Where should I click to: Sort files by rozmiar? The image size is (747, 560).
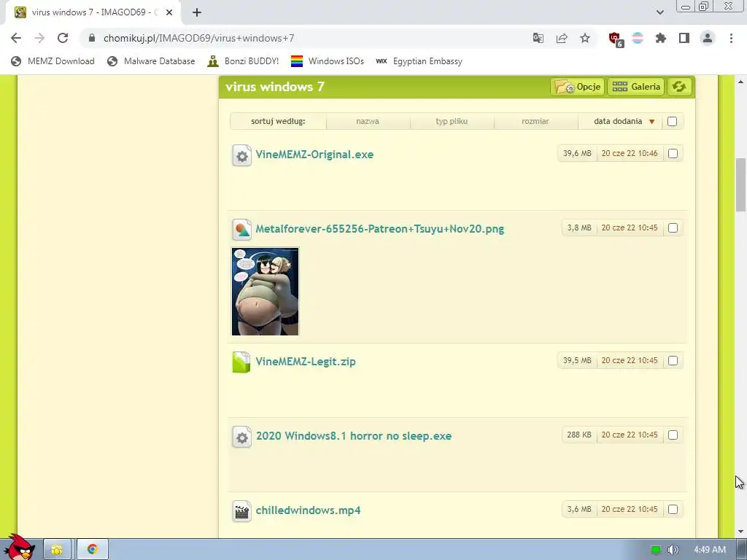(x=535, y=121)
